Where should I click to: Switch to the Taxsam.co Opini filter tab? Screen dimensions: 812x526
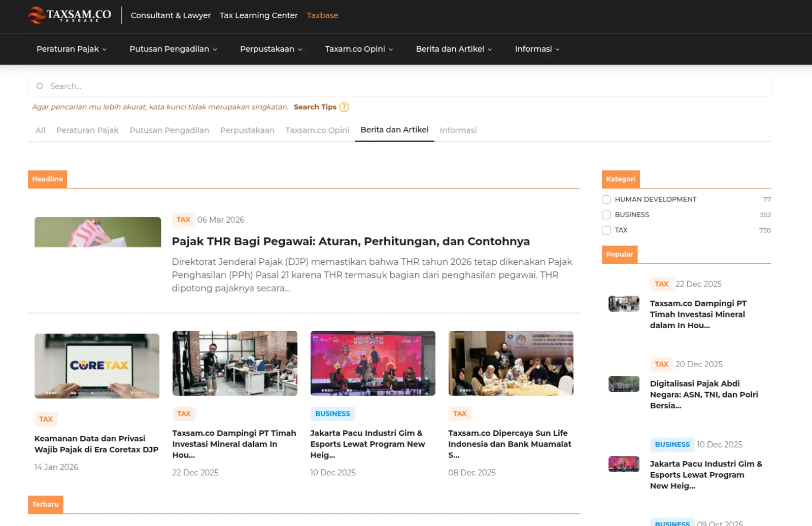point(317,130)
